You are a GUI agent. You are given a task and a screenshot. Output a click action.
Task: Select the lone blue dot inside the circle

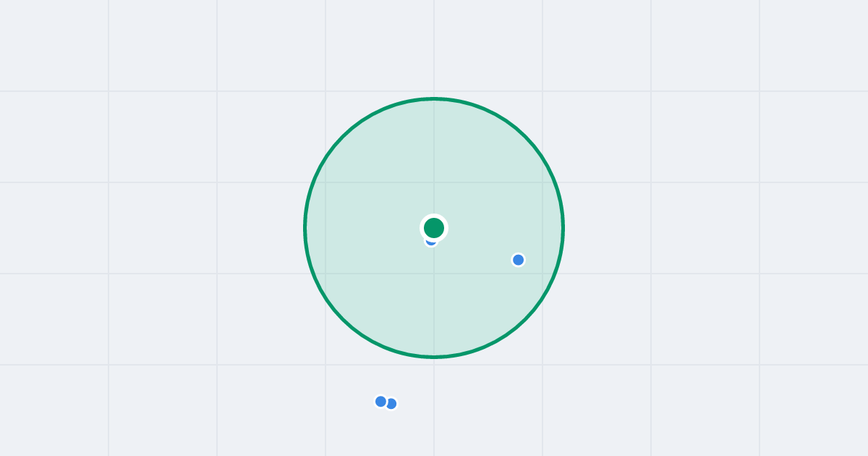pos(518,260)
